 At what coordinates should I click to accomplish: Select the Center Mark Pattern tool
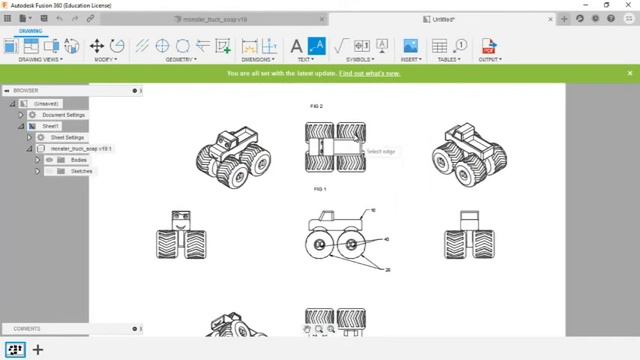point(182,46)
